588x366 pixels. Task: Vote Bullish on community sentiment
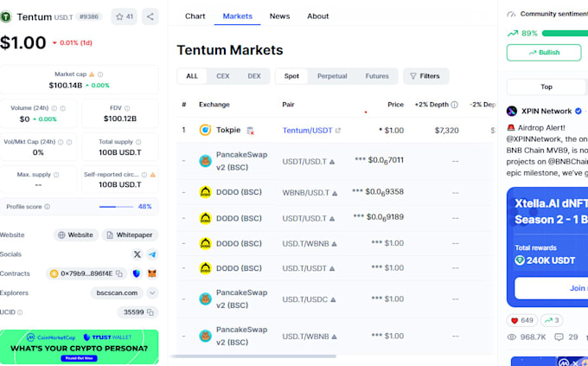pos(545,53)
